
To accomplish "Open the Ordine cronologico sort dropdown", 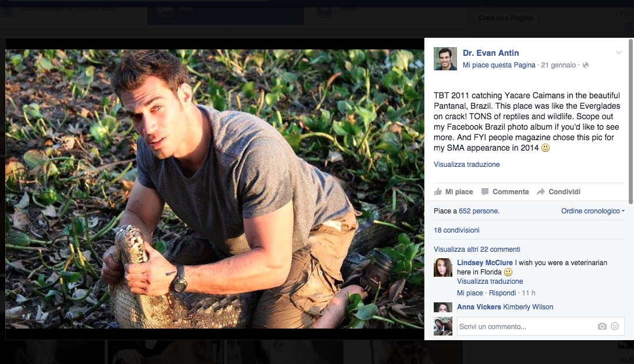I will [x=593, y=211].
